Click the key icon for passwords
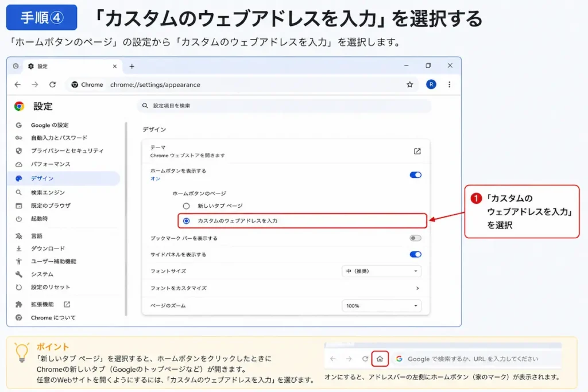 (19, 138)
